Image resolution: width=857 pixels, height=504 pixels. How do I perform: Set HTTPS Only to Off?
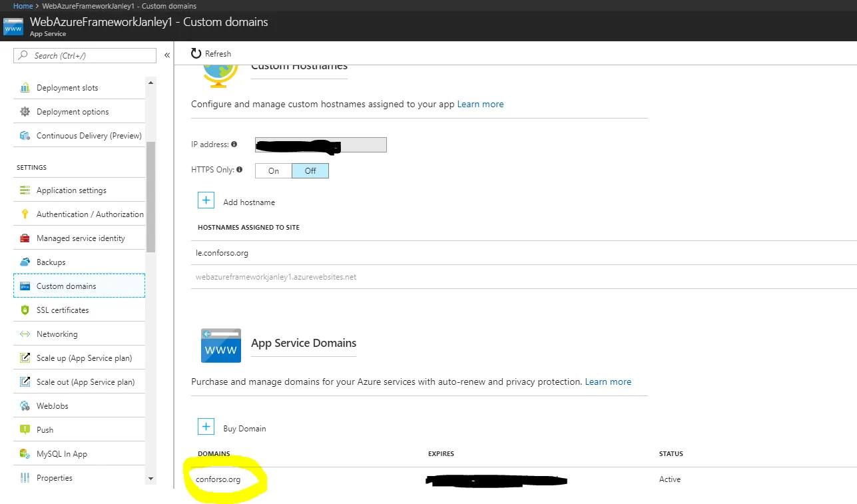tap(310, 171)
